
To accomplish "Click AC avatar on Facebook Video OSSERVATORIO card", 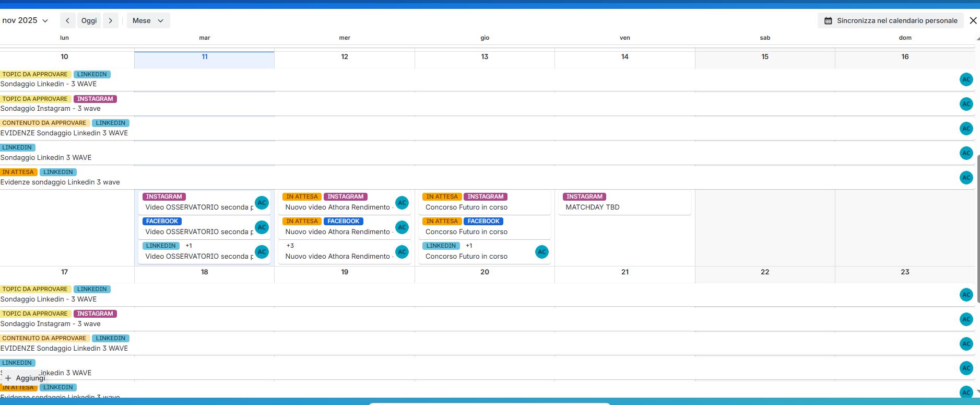I will click(x=262, y=227).
